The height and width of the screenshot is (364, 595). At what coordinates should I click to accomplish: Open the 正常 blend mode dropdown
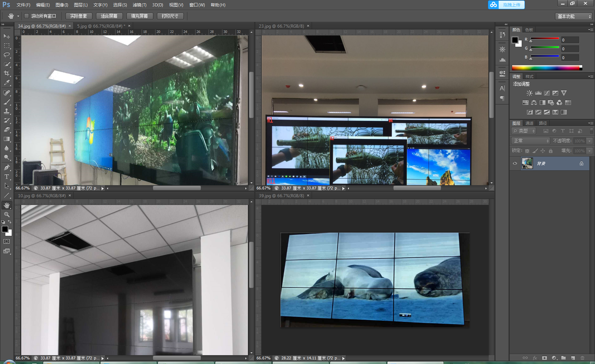click(531, 141)
